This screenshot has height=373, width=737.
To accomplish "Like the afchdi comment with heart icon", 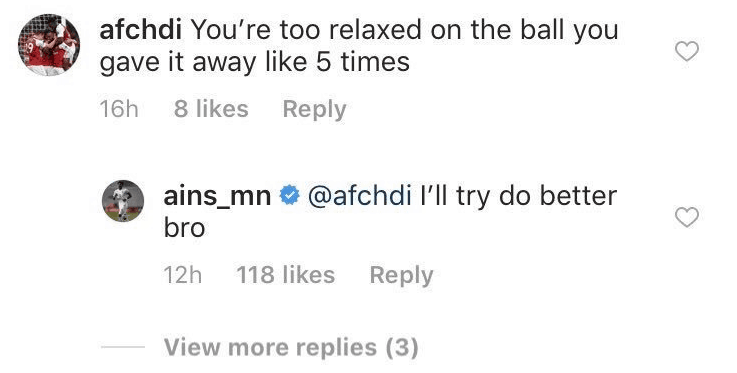I will (687, 51).
